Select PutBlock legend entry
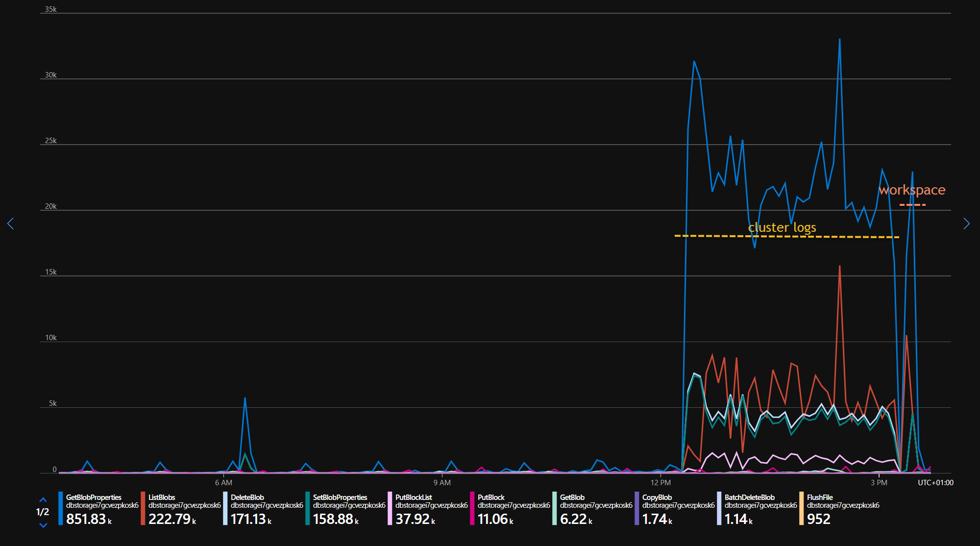The width and height of the screenshot is (980, 546). (x=510, y=508)
